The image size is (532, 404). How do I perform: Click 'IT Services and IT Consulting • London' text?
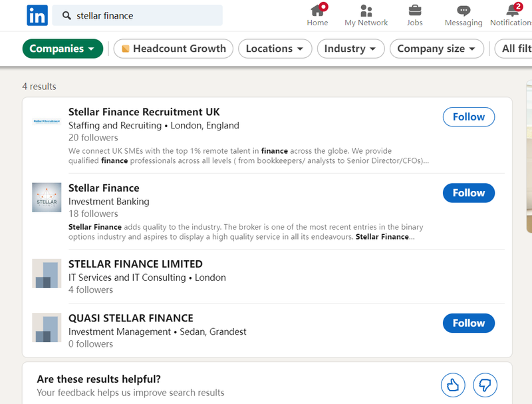click(147, 278)
